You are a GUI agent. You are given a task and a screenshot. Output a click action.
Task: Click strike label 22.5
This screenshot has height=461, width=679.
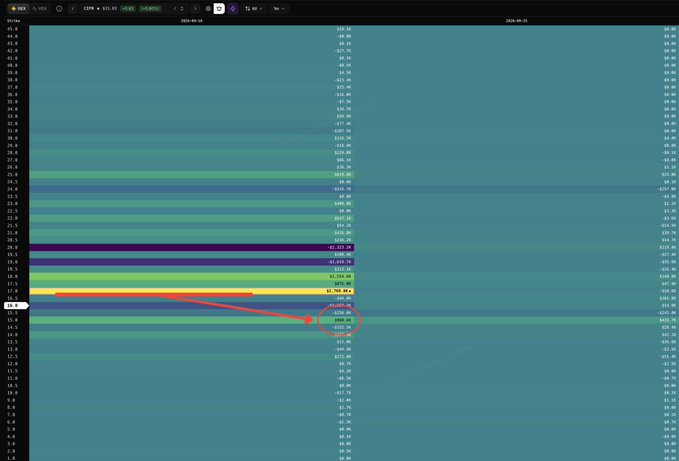pyautogui.click(x=12, y=211)
